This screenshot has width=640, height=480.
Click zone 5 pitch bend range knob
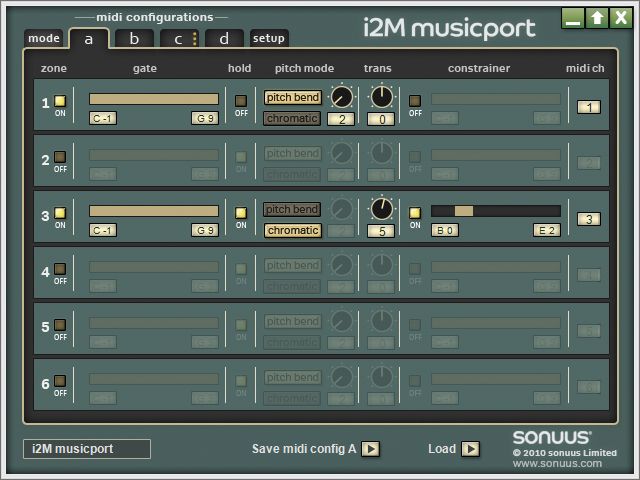(x=342, y=321)
